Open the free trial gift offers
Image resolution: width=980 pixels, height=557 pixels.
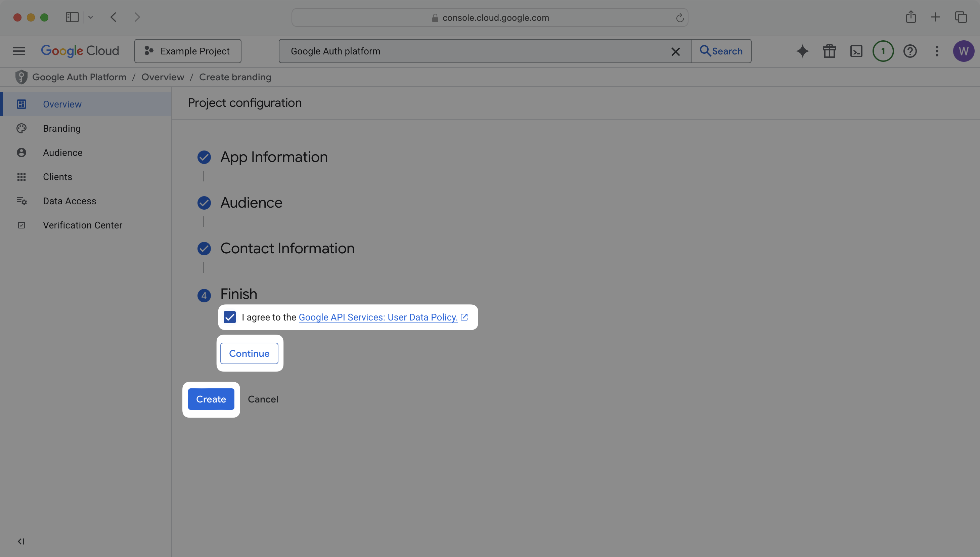pos(829,51)
